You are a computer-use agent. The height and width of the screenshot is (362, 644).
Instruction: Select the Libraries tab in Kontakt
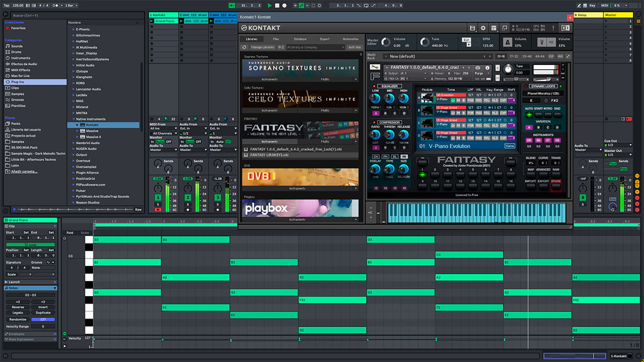tap(251, 39)
